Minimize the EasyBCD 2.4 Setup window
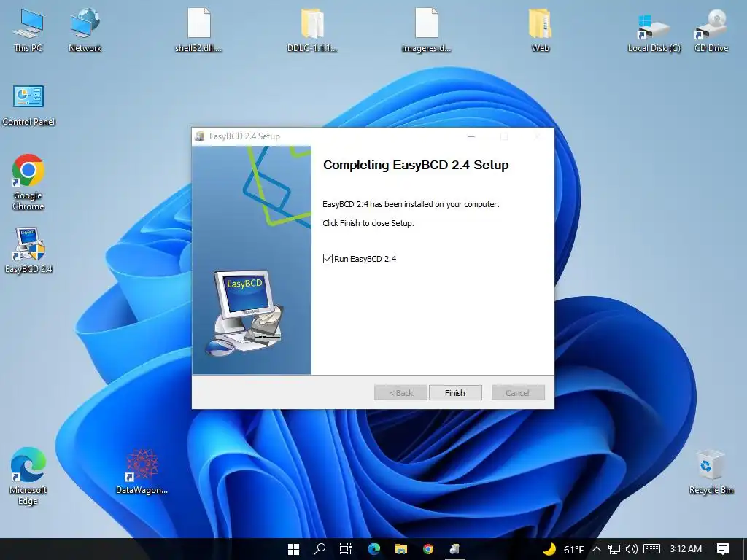The width and height of the screenshot is (747, 560). click(x=471, y=136)
